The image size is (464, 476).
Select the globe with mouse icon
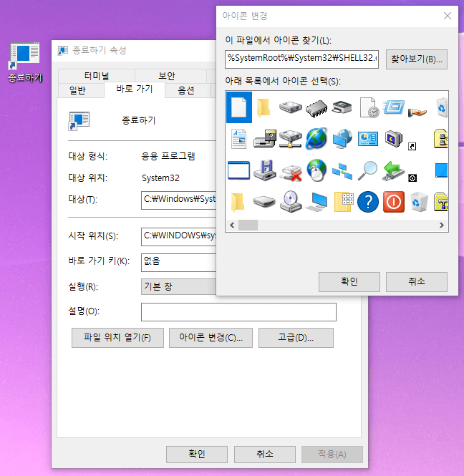coord(316,170)
